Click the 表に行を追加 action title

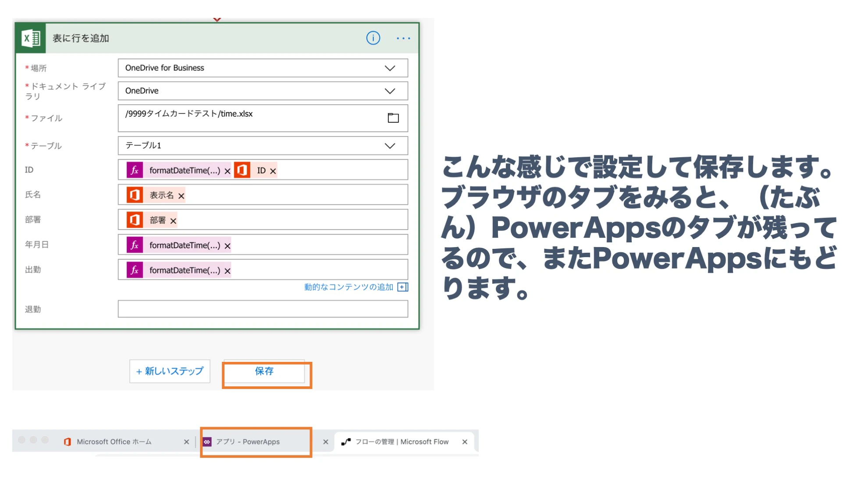point(81,38)
